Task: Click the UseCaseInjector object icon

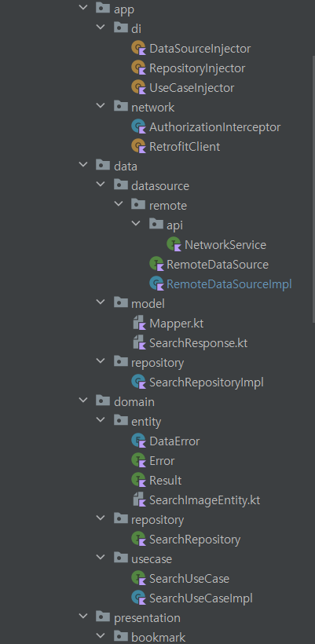Action: pos(139,88)
